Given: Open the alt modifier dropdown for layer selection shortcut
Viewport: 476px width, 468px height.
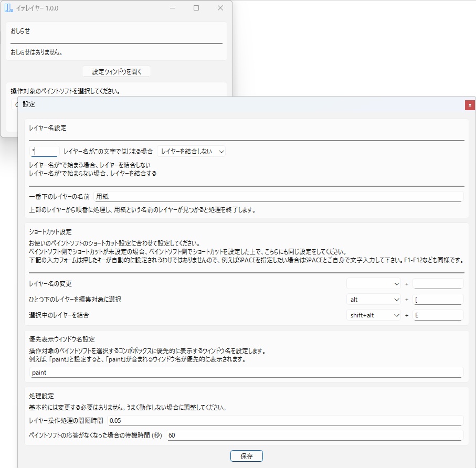Looking at the screenshot, I should pyautogui.click(x=373, y=299).
